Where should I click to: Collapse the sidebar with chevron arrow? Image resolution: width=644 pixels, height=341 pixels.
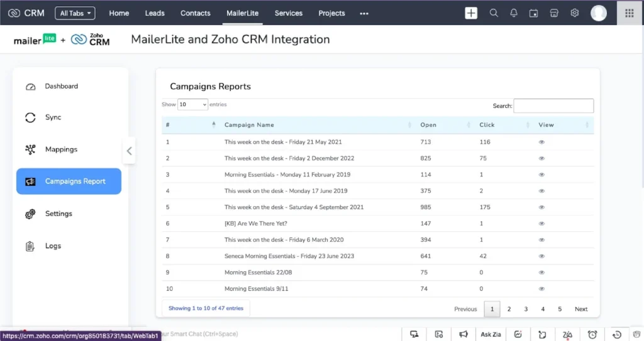click(129, 151)
